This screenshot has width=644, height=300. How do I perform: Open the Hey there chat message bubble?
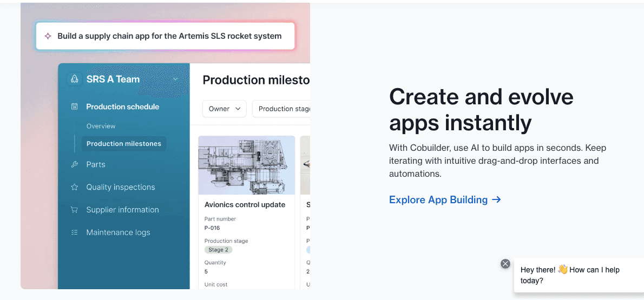576,275
